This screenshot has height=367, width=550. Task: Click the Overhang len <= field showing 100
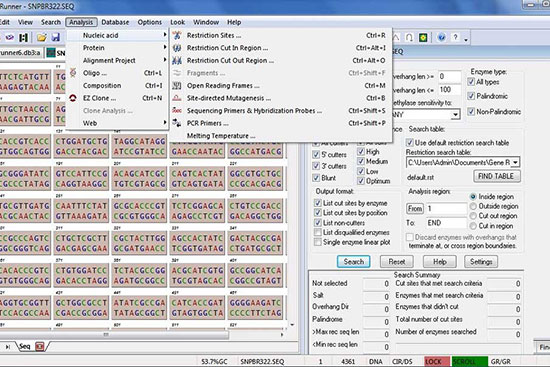click(449, 90)
